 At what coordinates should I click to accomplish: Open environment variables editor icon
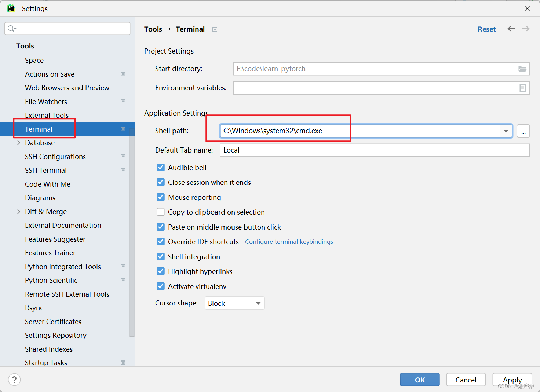click(522, 88)
